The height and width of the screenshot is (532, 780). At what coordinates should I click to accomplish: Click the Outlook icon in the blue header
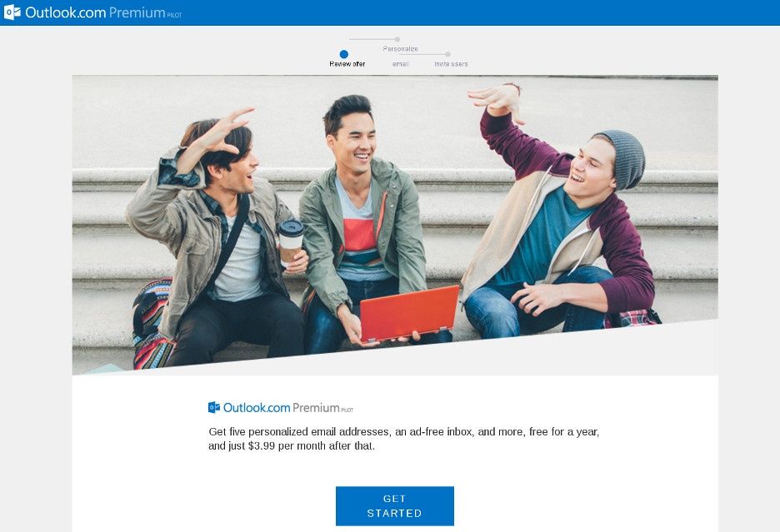pos(12,12)
